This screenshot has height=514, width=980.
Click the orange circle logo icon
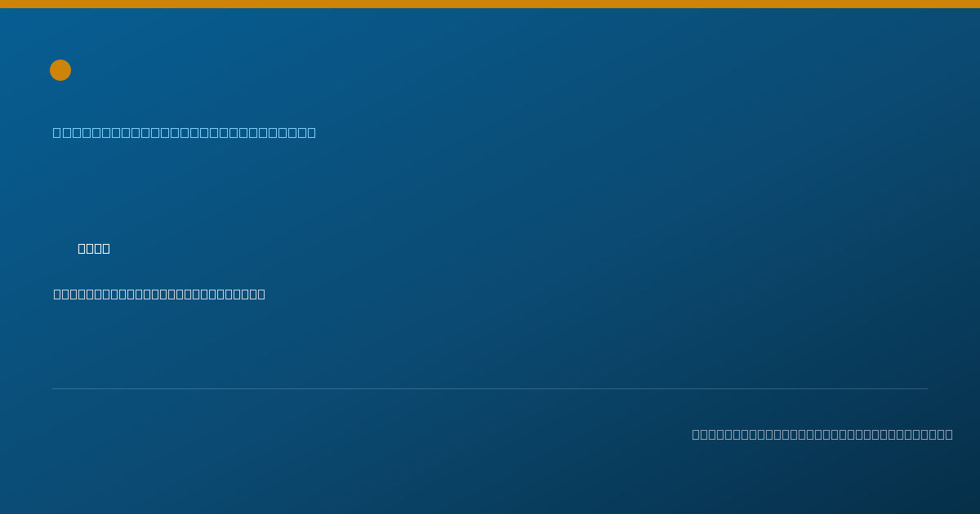tap(60, 70)
